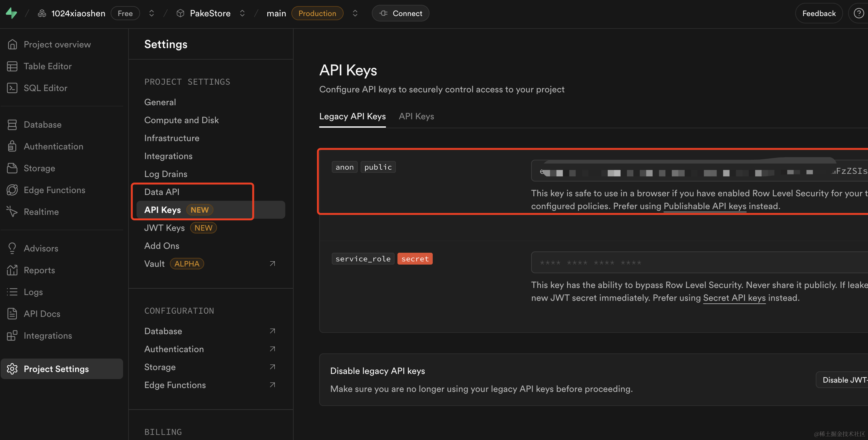This screenshot has height=440, width=868.
Task: Open the SQL Editor icon
Action: tap(12, 88)
